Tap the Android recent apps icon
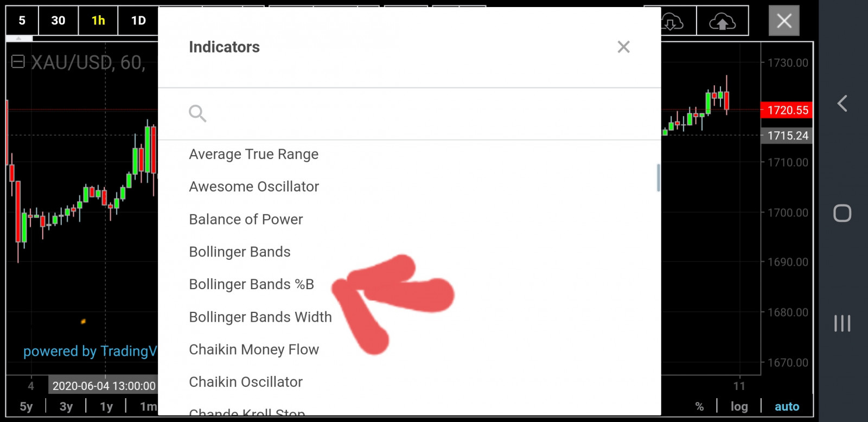868x422 pixels. 842,323
